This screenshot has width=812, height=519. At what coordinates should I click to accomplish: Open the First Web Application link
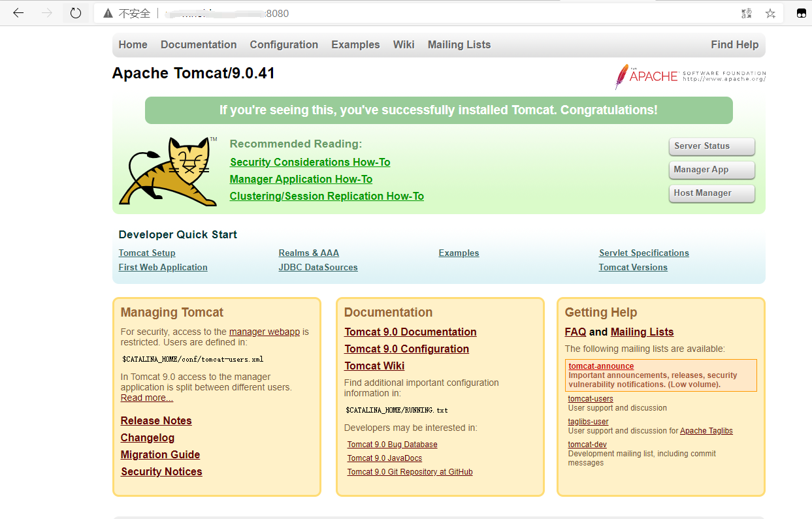point(163,267)
